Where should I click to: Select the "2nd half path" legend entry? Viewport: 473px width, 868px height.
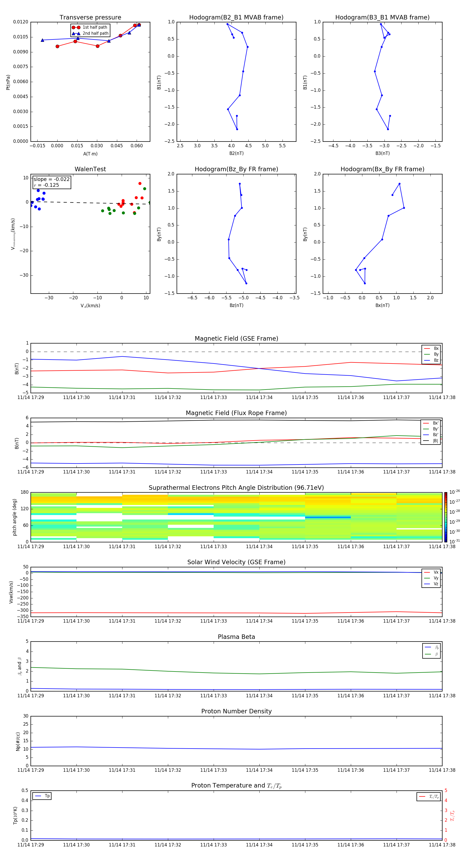(90, 33)
